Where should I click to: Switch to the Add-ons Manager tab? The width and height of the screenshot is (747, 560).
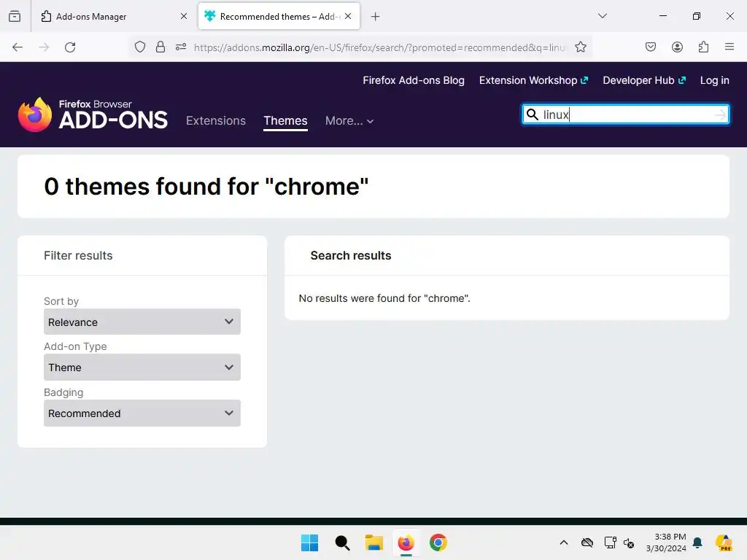click(113, 16)
